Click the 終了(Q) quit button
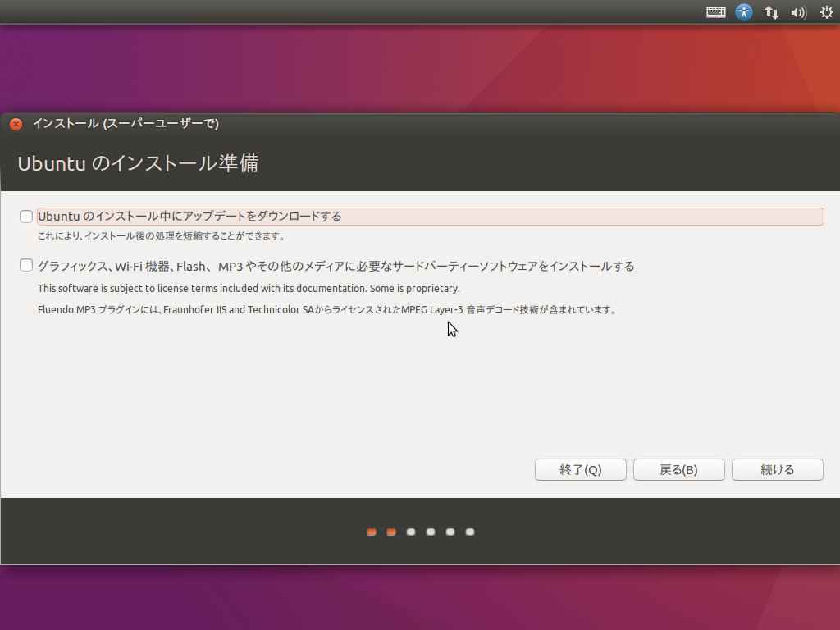The width and height of the screenshot is (840, 630). coord(580,470)
